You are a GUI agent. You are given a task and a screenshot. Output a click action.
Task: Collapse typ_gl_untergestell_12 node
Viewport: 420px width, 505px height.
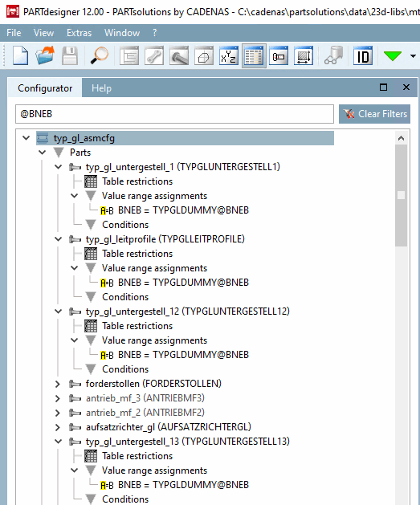(59, 312)
